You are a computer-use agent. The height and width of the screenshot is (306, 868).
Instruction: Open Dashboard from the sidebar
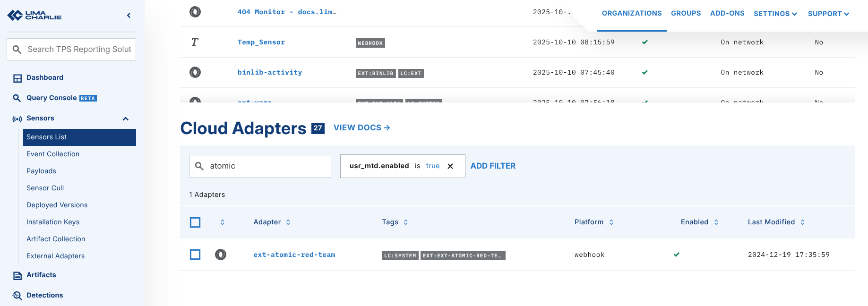click(x=44, y=77)
